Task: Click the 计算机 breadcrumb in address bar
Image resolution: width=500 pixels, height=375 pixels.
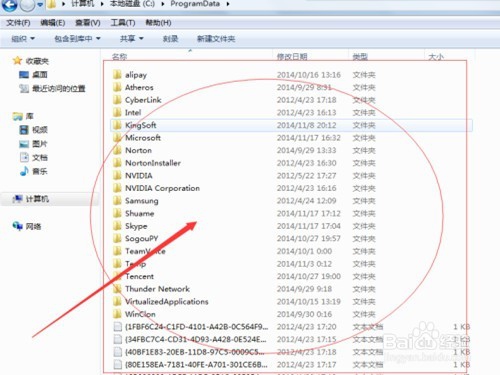Action: 83,4
